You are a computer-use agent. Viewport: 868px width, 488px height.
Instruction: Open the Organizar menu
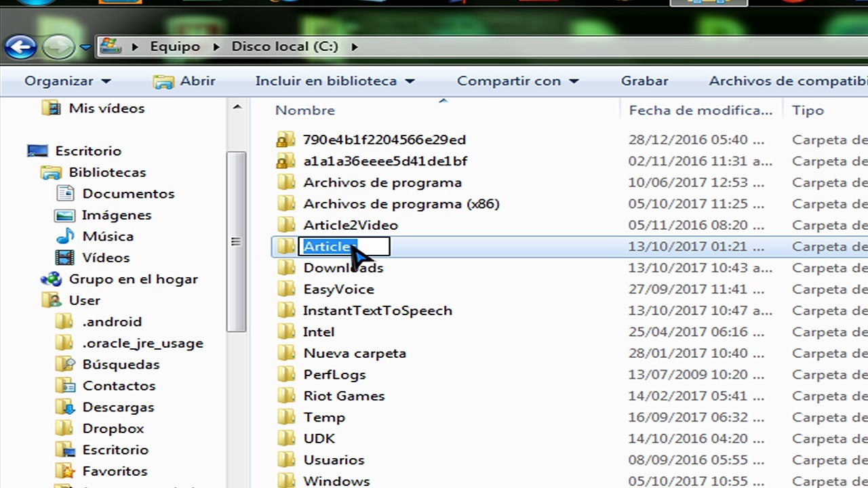tap(67, 81)
